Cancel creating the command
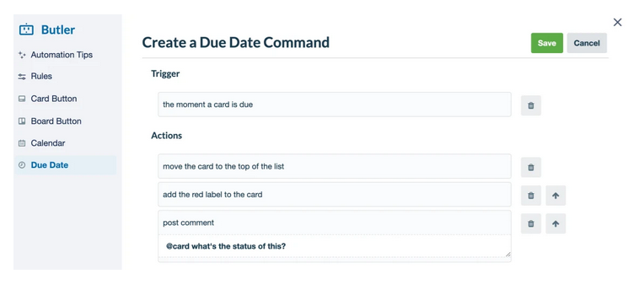The image size is (644, 306). coord(587,43)
